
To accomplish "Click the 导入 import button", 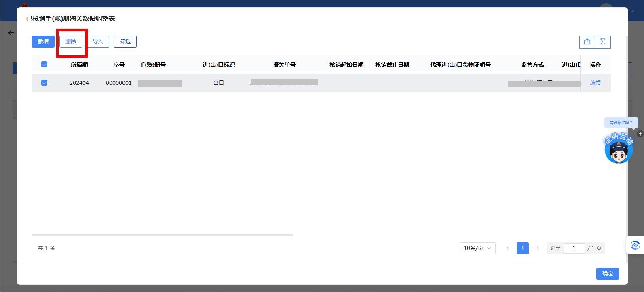I will pyautogui.click(x=98, y=41).
